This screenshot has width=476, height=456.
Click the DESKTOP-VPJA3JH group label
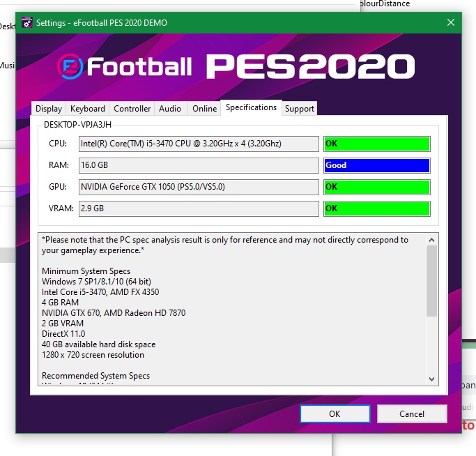pyautogui.click(x=78, y=125)
